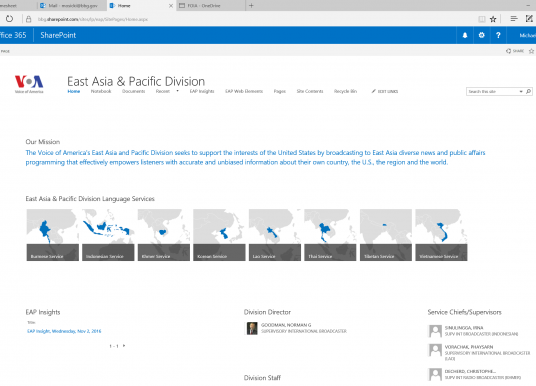Click the SharePoint header link

(x=58, y=35)
